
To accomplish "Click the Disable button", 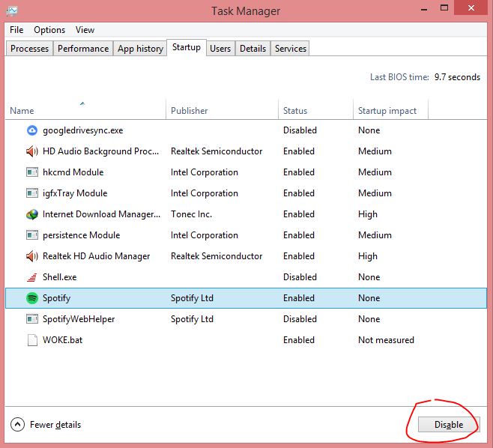I will 449,425.
